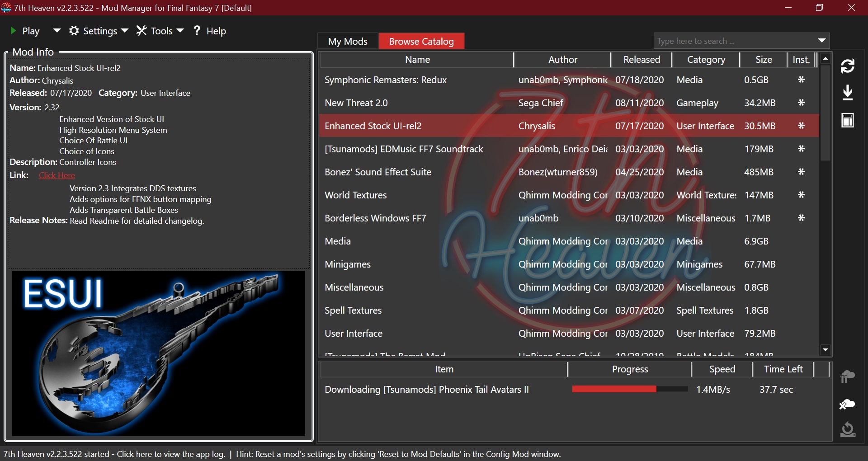
Task: Sort catalog by Name column header
Action: [x=417, y=60]
